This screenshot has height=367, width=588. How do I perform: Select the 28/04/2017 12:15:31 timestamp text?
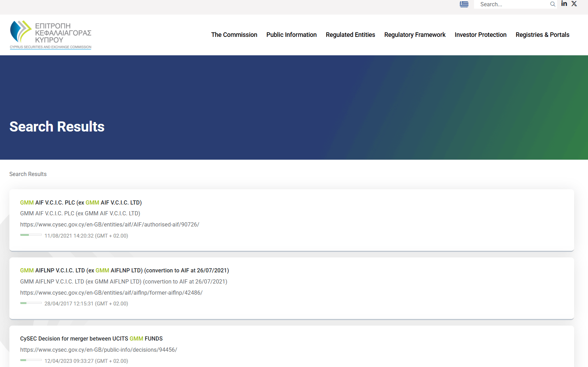coord(86,304)
